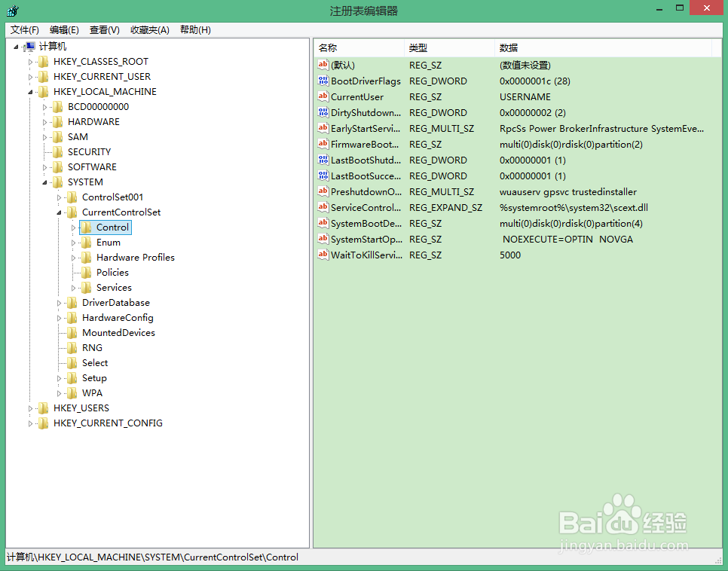Collapse the SYSTEM key arrow
Screen dimensions: 728x571
pos(45,182)
